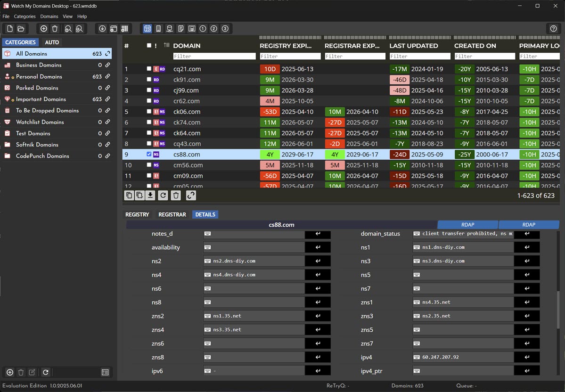Click the trash icon below the domain table
This screenshot has height=392, width=565.
pos(176,195)
